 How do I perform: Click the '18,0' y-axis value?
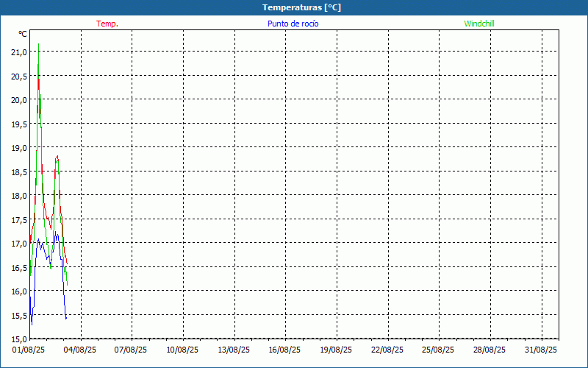[19, 196]
